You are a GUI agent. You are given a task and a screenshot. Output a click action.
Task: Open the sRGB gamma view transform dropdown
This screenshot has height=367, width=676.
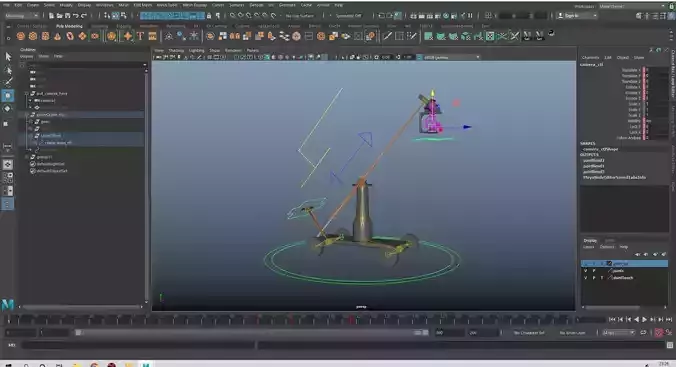click(x=448, y=57)
